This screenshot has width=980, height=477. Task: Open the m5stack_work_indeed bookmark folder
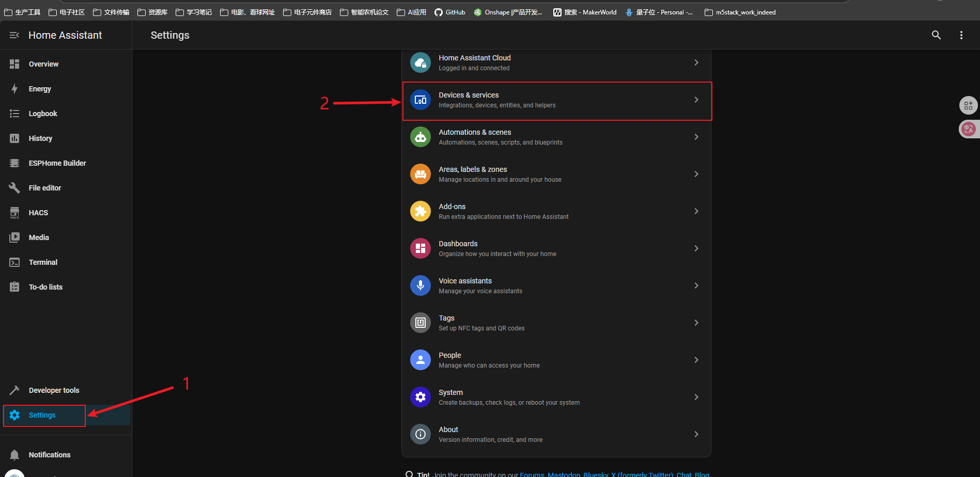pos(740,12)
